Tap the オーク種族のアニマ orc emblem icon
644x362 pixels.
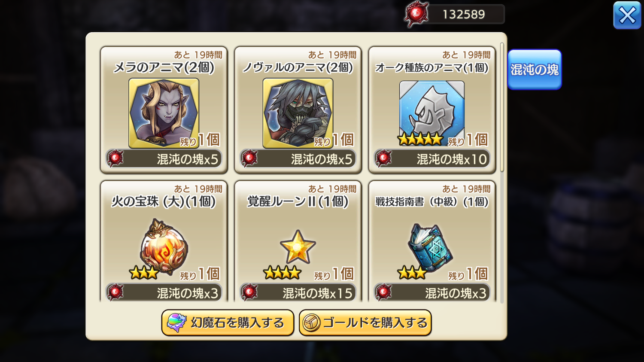coord(432,111)
